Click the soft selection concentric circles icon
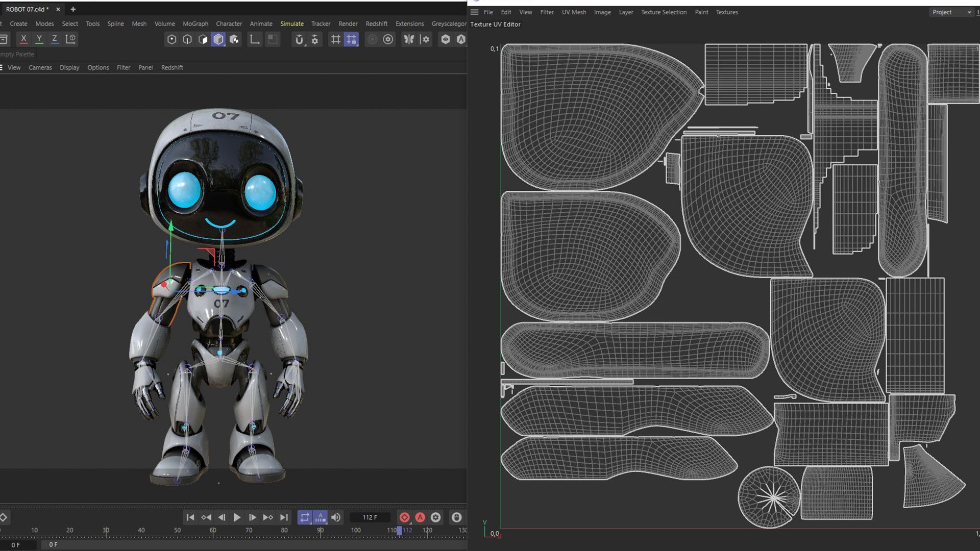980x551 pixels. 373,39
